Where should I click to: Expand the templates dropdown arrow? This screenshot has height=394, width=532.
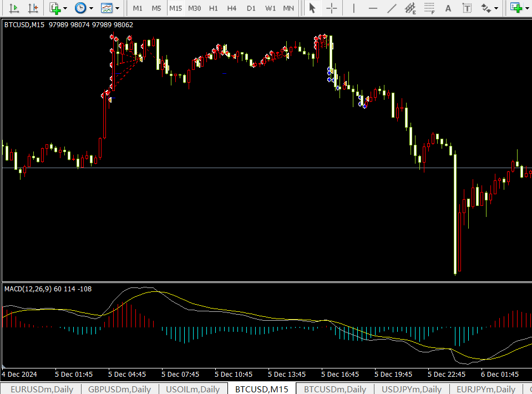[x=117, y=8]
